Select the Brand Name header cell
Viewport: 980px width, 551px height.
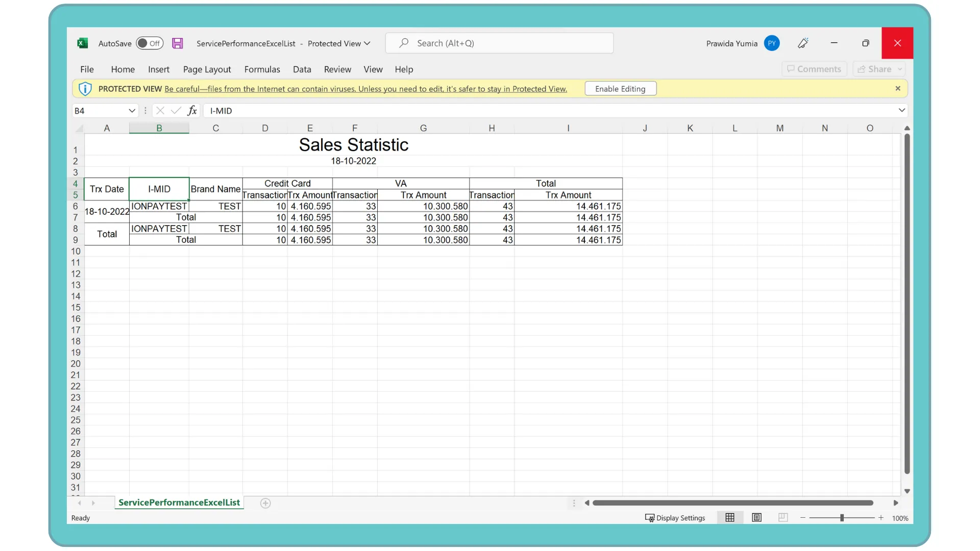click(x=215, y=189)
